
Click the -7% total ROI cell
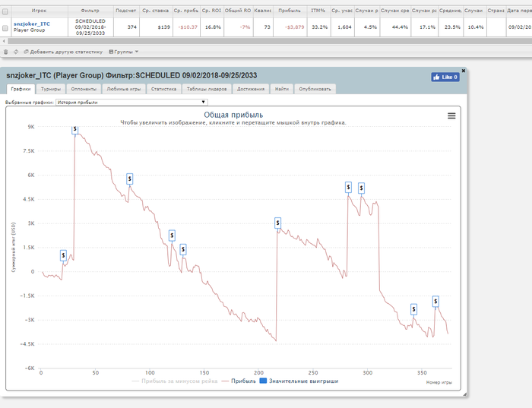point(238,27)
